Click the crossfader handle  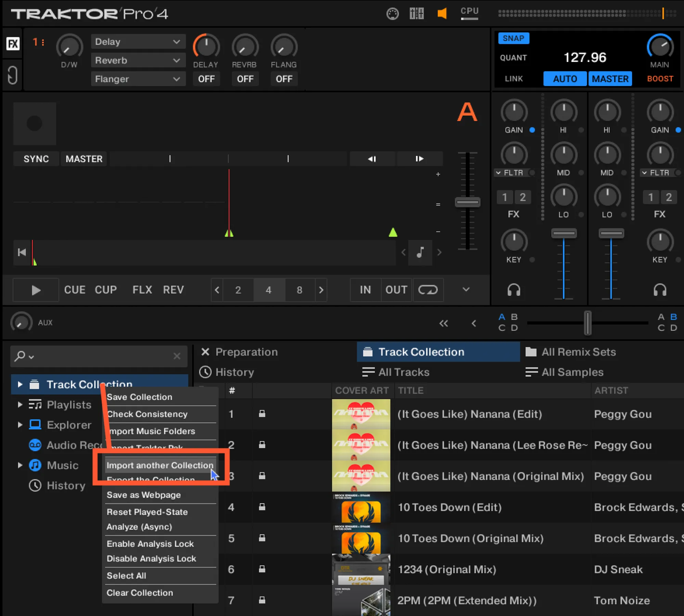coord(588,322)
